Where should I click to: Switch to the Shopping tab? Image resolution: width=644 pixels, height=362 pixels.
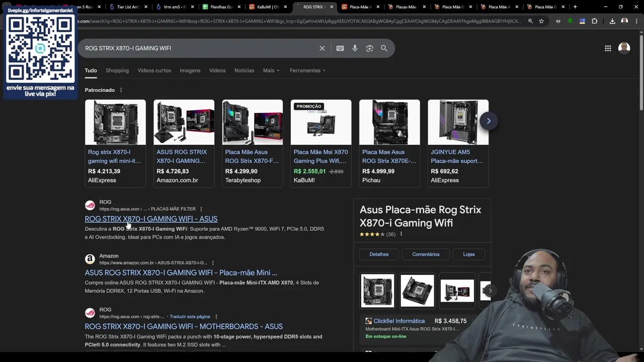click(x=117, y=70)
